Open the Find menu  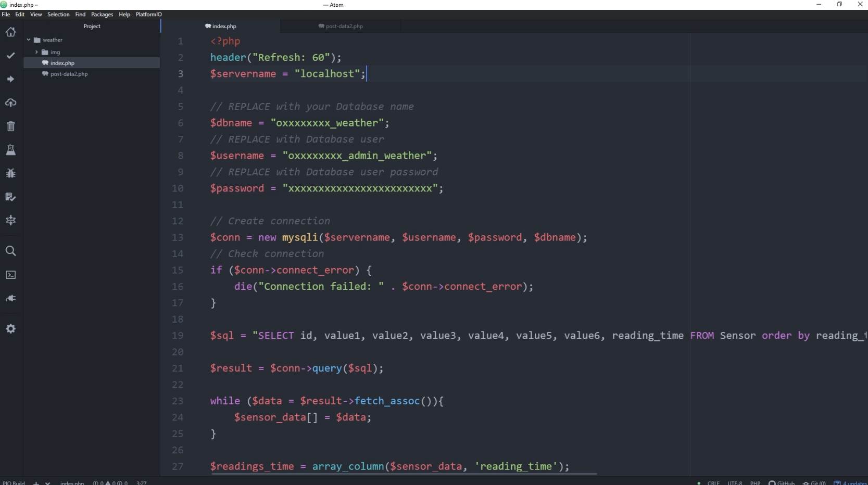click(x=80, y=15)
